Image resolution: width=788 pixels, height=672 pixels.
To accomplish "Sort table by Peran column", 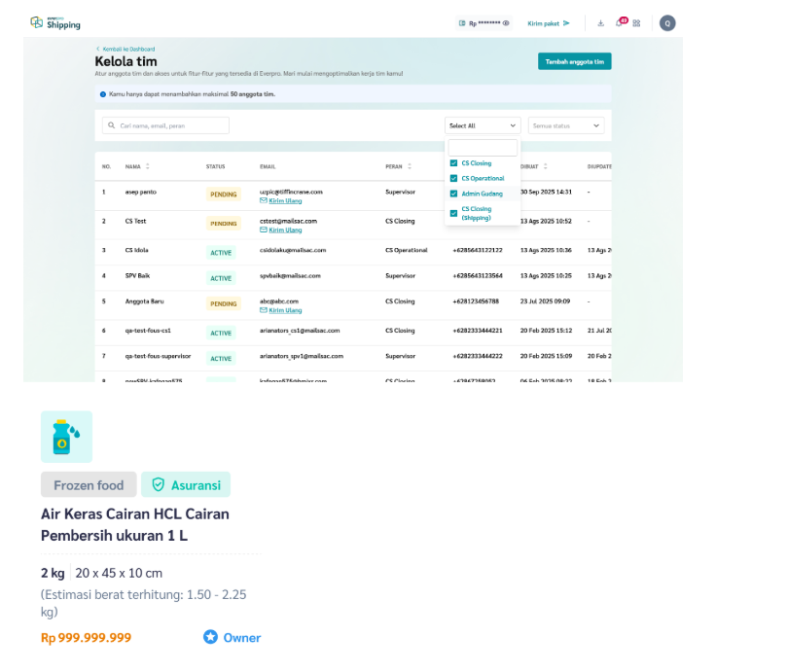I will (409, 166).
